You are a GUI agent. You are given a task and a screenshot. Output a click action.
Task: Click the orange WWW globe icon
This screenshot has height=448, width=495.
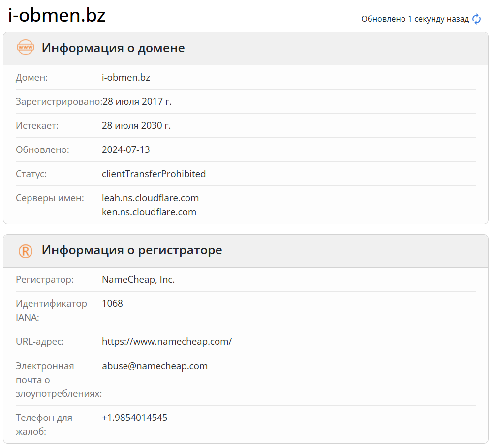point(26,48)
